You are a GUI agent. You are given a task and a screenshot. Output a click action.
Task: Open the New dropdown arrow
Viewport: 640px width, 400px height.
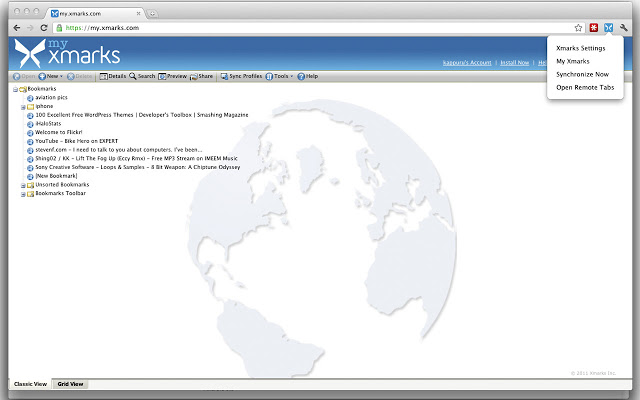click(62, 76)
